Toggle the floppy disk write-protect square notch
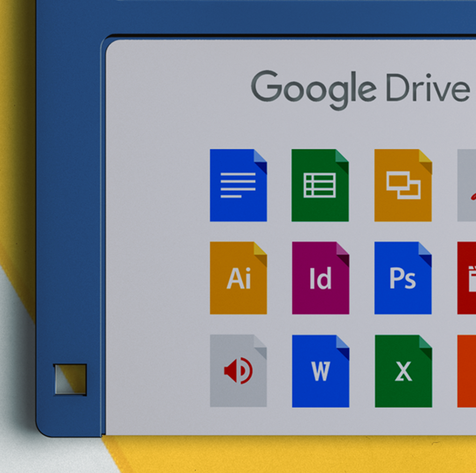This screenshot has height=473, width=476. [x=70, y=379]
